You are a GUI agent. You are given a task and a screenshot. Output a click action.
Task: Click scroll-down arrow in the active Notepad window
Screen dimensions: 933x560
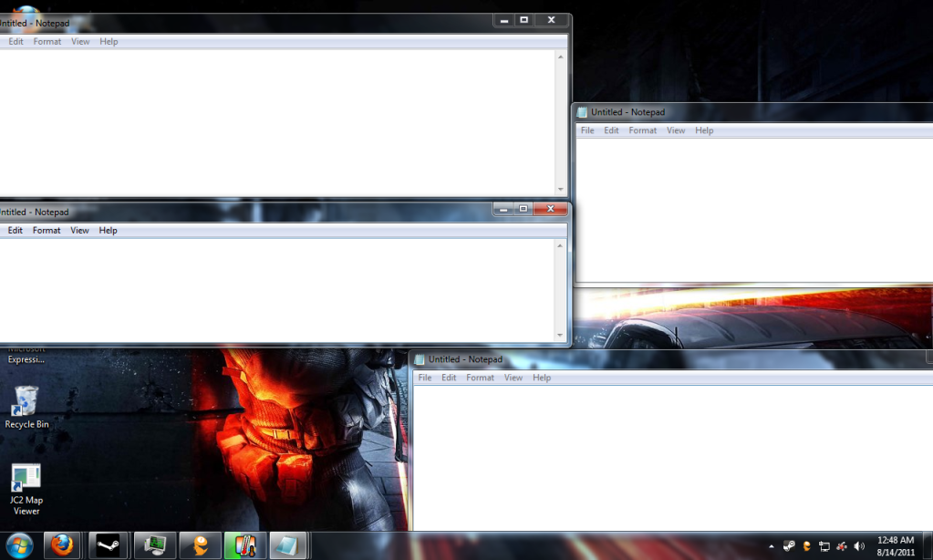click(560, 335)
